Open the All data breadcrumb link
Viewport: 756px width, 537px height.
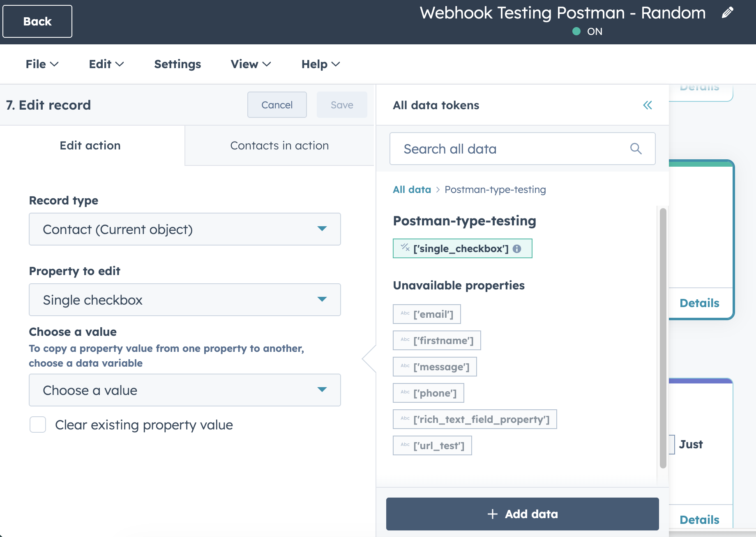point(412,189)
